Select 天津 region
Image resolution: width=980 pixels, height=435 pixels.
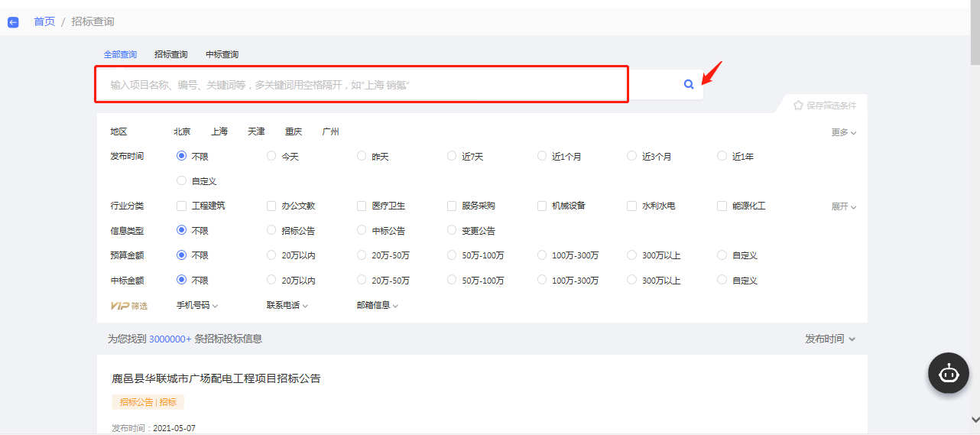[256, 131]
